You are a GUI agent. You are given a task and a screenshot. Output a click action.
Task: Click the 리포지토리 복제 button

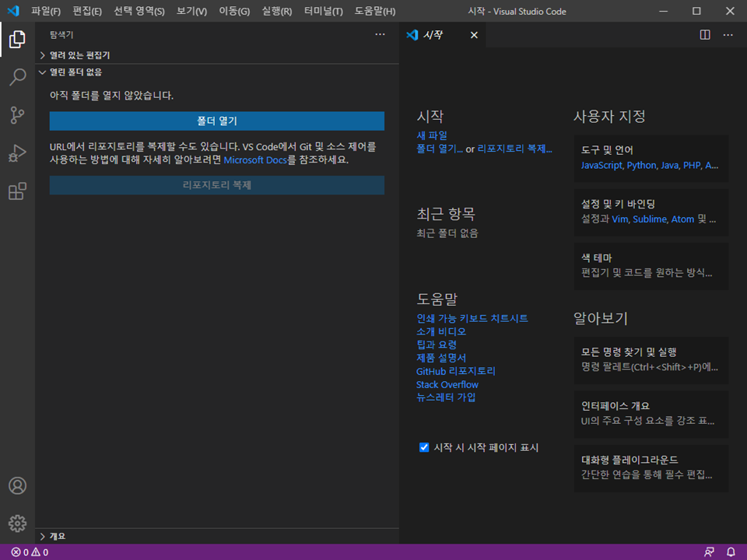[x=217, y=185]
